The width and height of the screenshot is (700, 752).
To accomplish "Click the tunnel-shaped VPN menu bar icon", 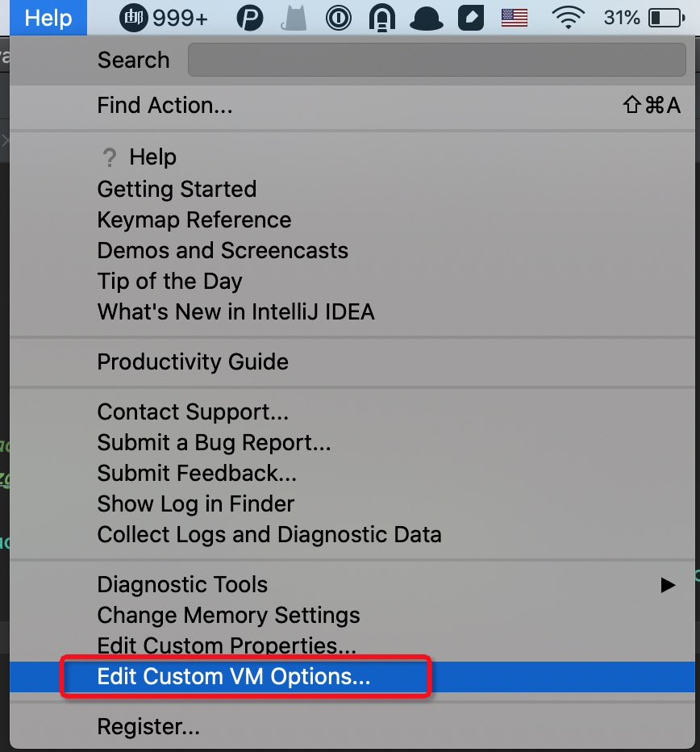I will pyautogui.click(x=382, y=19).
